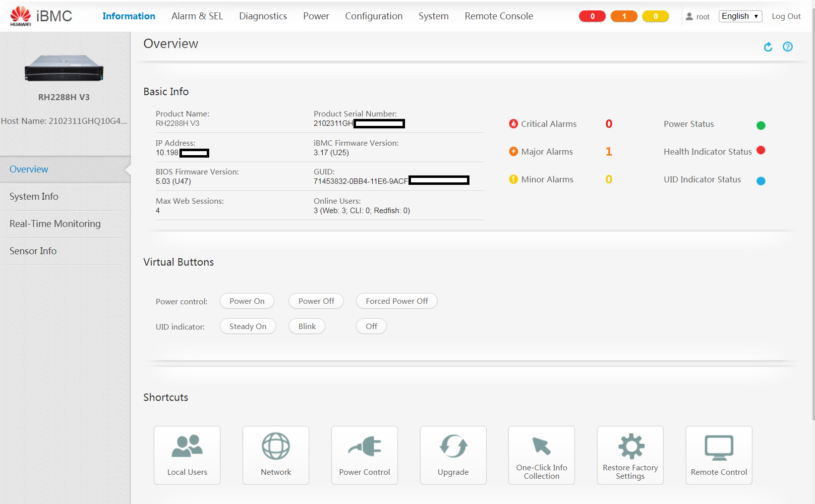The image size is (815, 504).
Task: Turn the UID indicator Off
Action: 371,326
